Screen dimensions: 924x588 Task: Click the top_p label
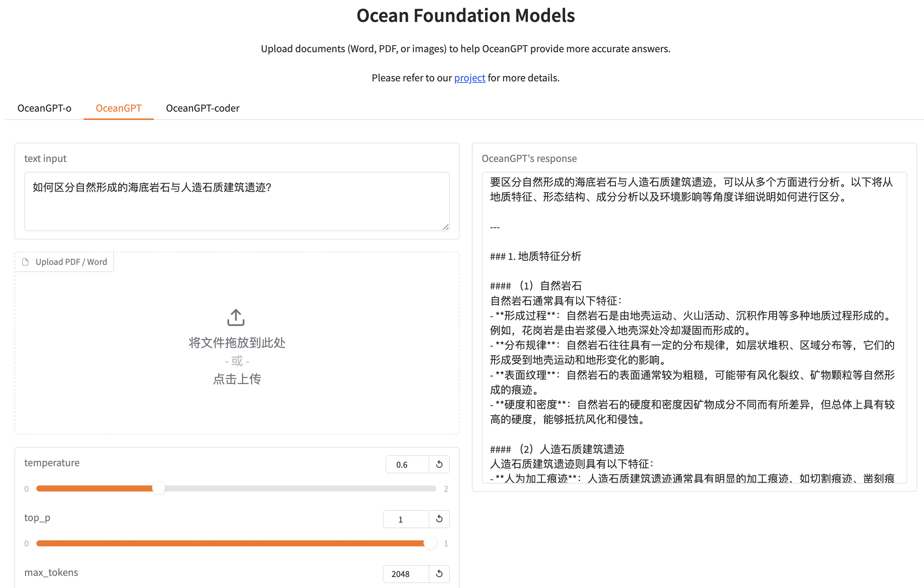pyautogui.click(x=37, y=518)
